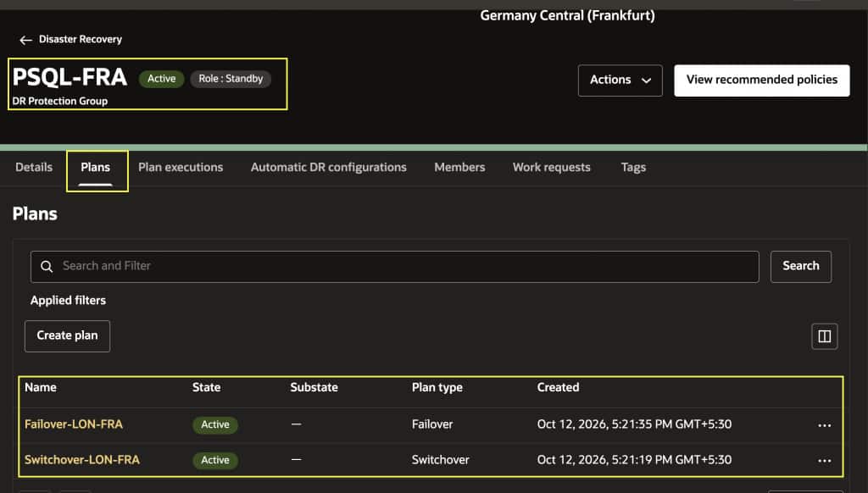This screenshot has height=493, width=868.
Task: Click the Search button
Action: pos(800,267)
